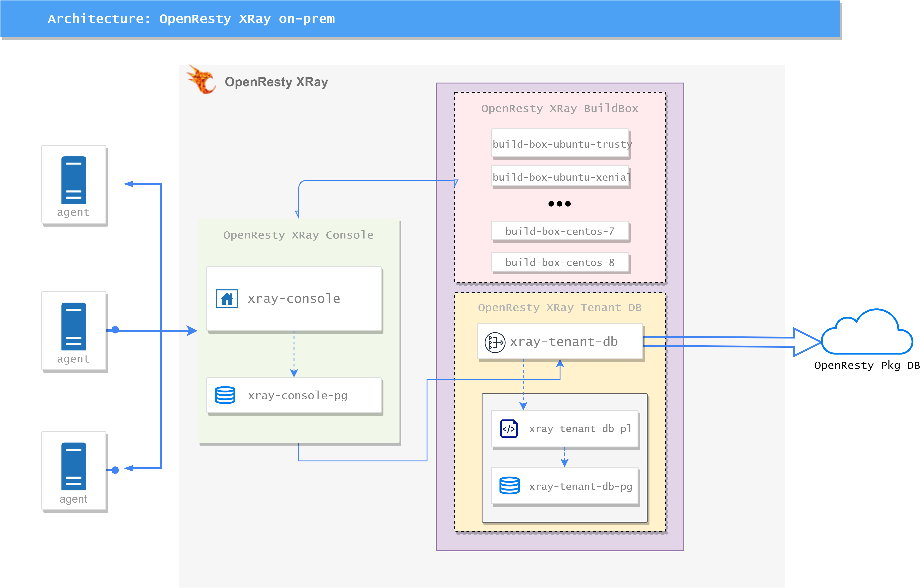Select the middle agent server icon
This screenshot has width=921, height=588.
tap(74, 326)
